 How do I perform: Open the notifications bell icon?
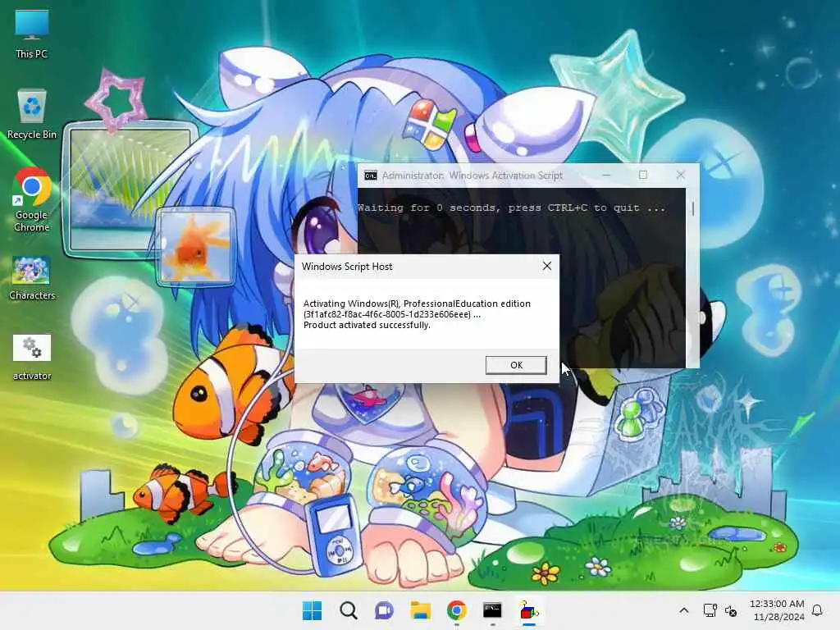pos(818,610)
